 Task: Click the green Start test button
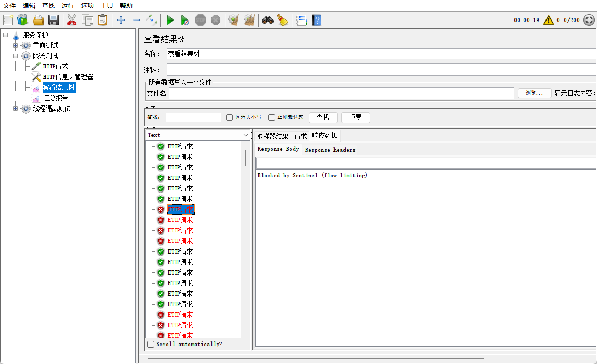point(170,21)
